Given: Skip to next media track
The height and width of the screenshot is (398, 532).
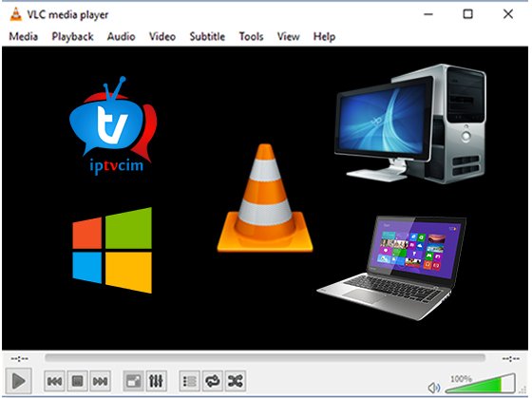Looking at the screenshot, I should coord(100,381).
